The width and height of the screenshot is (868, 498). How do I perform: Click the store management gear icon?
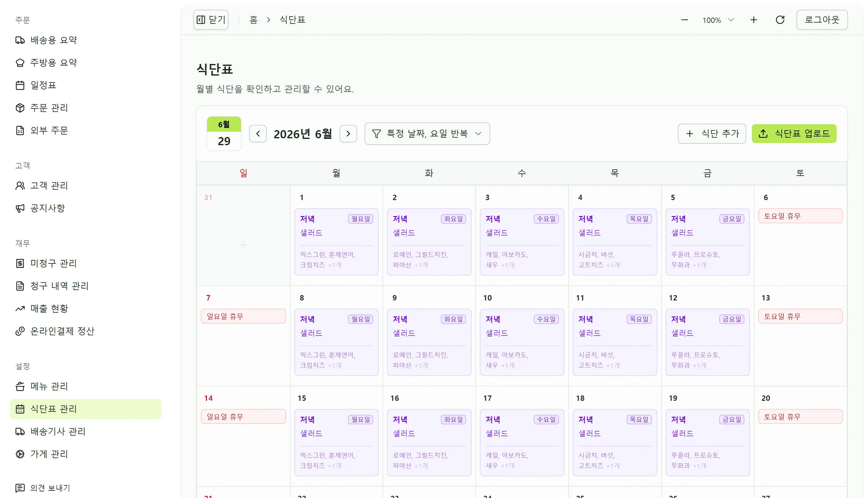click(20, 454)
